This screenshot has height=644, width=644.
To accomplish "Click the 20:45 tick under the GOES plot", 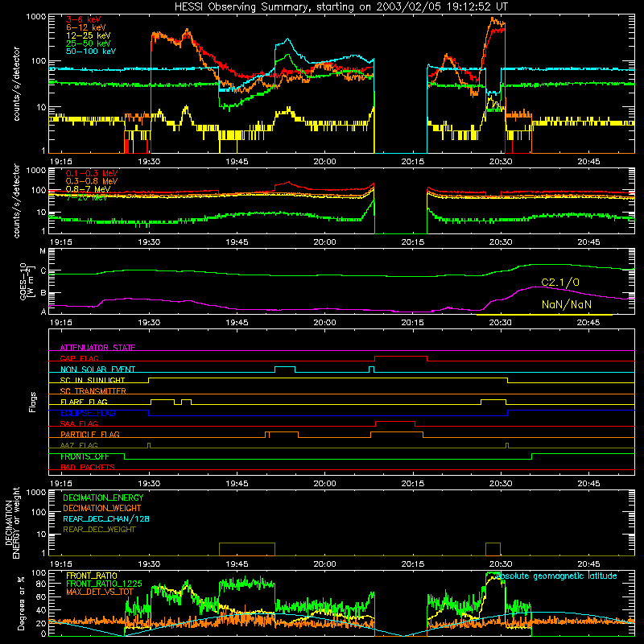I will coord(588,323).
